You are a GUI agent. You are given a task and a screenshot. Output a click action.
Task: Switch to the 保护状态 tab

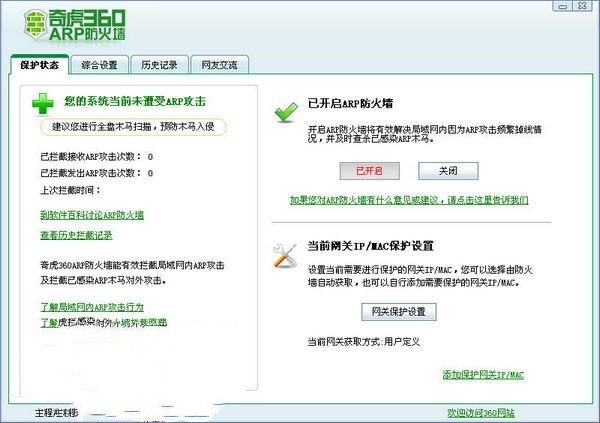39,65
